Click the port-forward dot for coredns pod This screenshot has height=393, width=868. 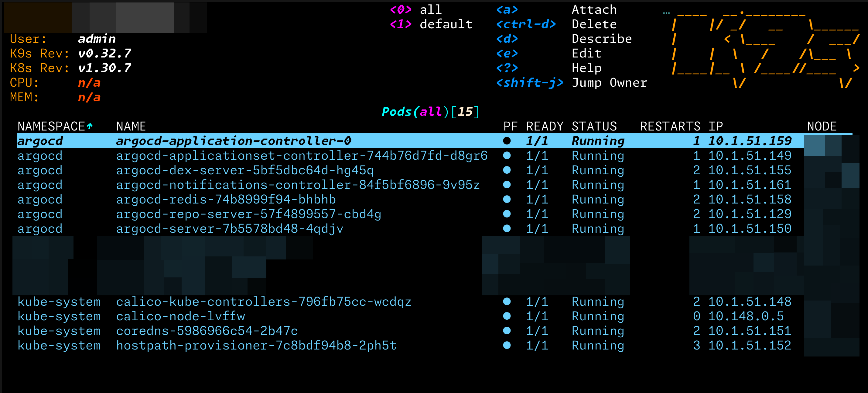507,331
